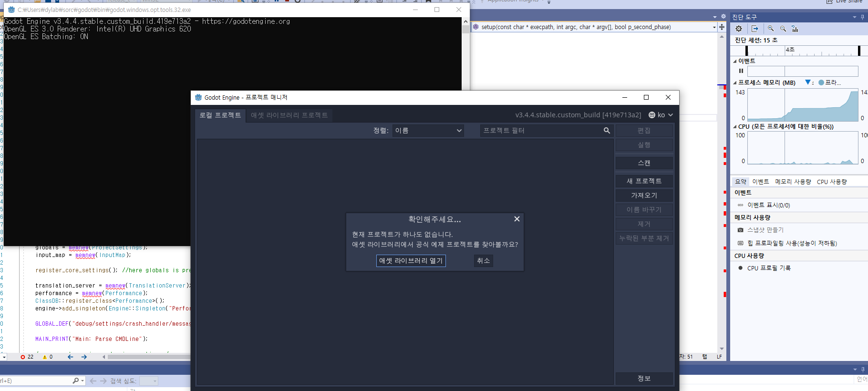Screen dimensions: 868x391
Task: Click the 가져오기 button
Action: coord(644,195)
